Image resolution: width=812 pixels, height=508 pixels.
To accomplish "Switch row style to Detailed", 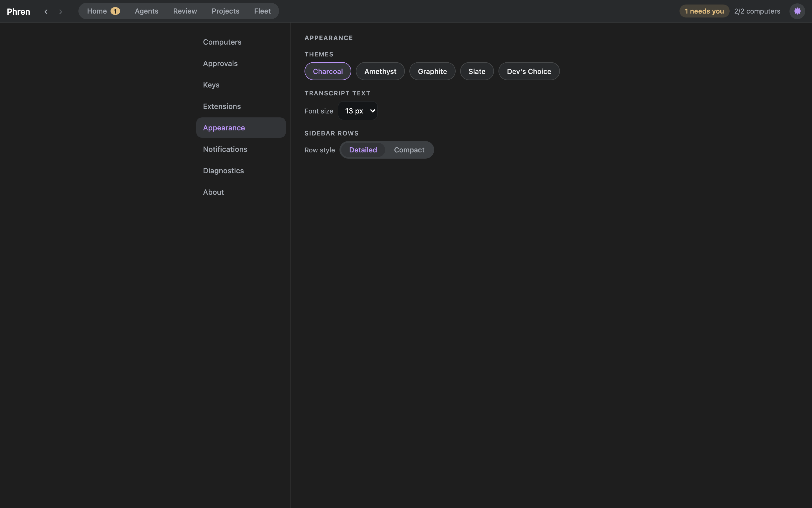I will click(x=363, y=150).
